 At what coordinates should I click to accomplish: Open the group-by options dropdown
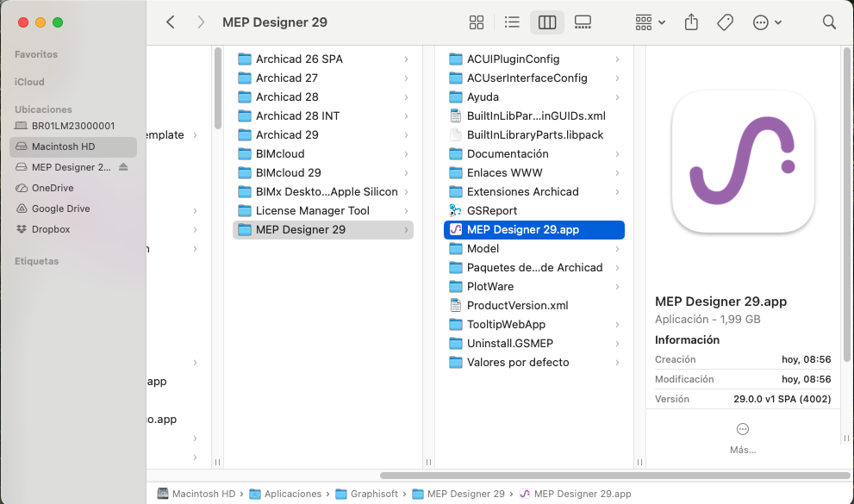tap(651, 22)
